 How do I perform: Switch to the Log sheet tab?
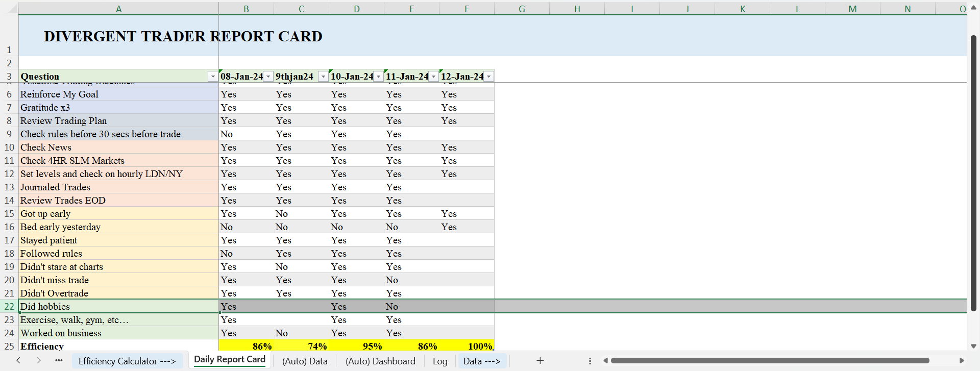coord(440,361)
